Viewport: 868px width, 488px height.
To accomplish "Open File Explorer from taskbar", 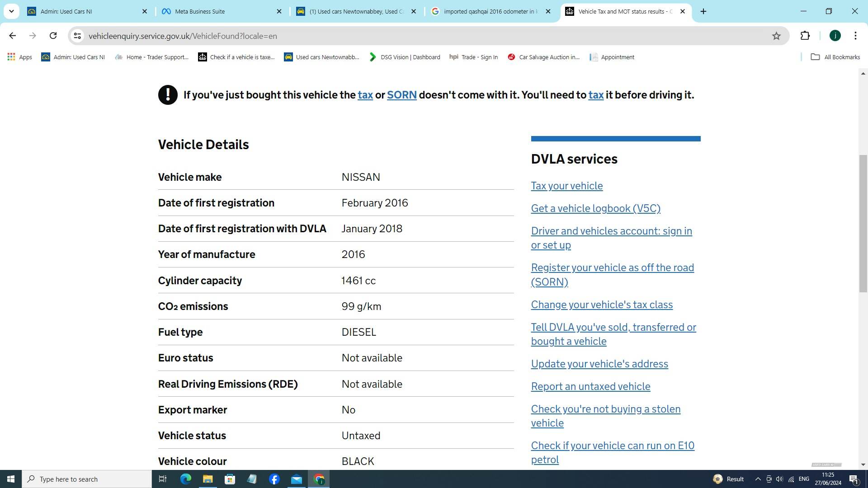I will coord(208,479).
